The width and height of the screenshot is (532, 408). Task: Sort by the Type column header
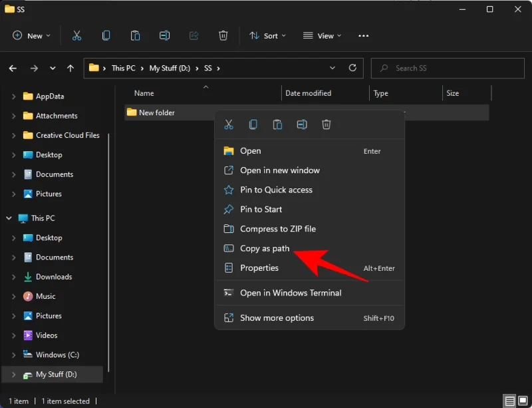pos(380,93)
